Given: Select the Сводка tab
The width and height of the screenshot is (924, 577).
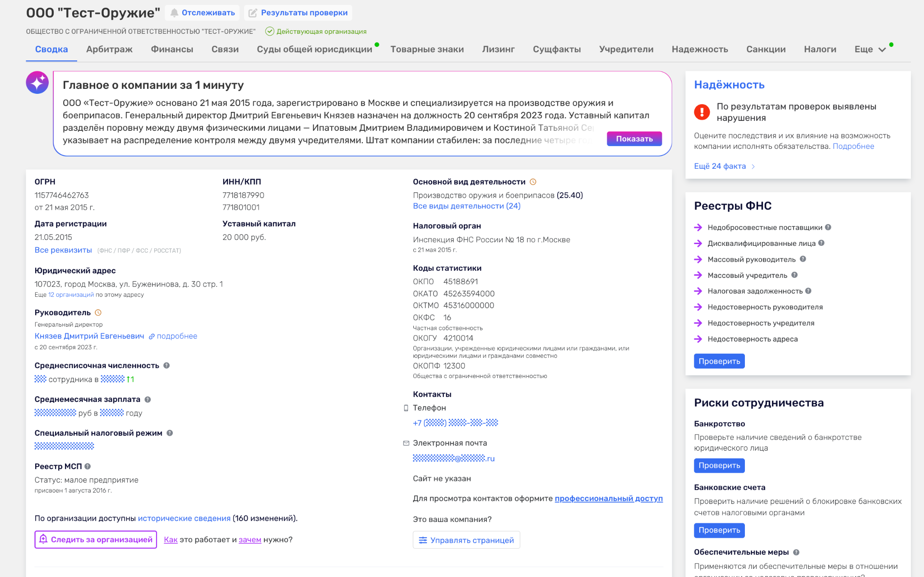Looking at the screenshot, I should 51,49.
